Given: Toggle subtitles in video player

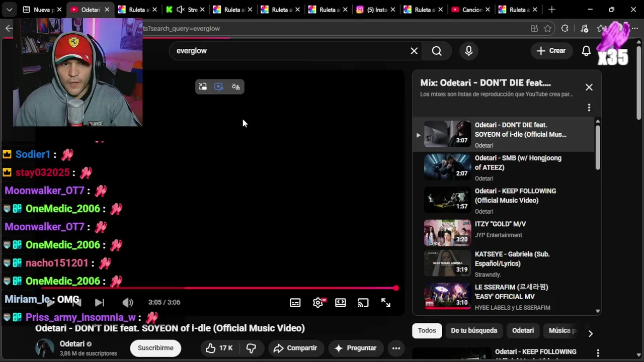Looking at the screenshot, I should pyautogui.click(x=295, y=303).
